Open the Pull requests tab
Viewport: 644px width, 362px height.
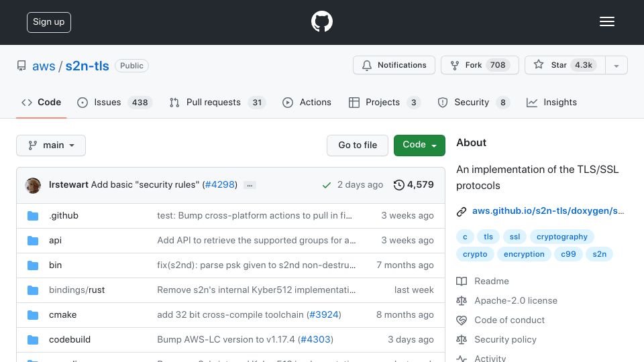click(x=217, y=102)
